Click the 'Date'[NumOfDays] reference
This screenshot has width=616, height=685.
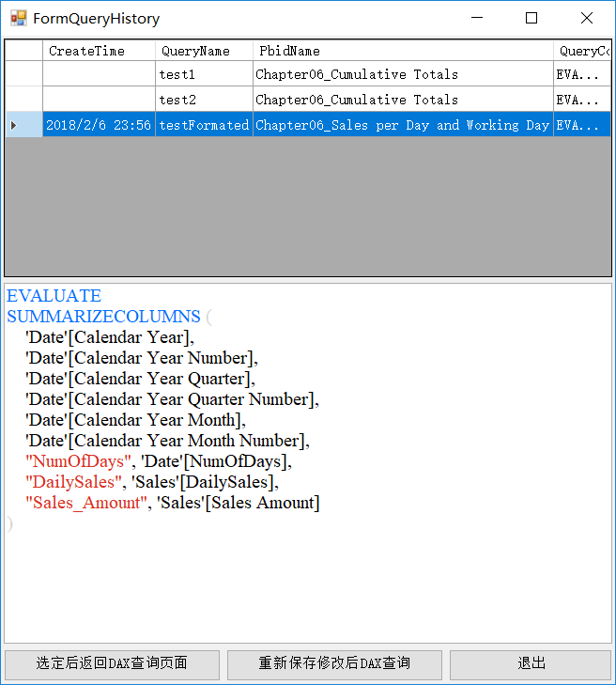coord(213,461)
